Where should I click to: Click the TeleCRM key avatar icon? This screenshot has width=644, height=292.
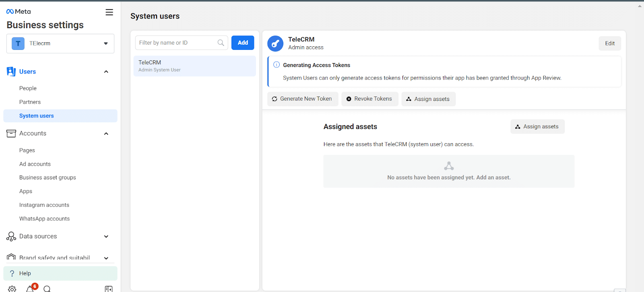coord(275,43)
